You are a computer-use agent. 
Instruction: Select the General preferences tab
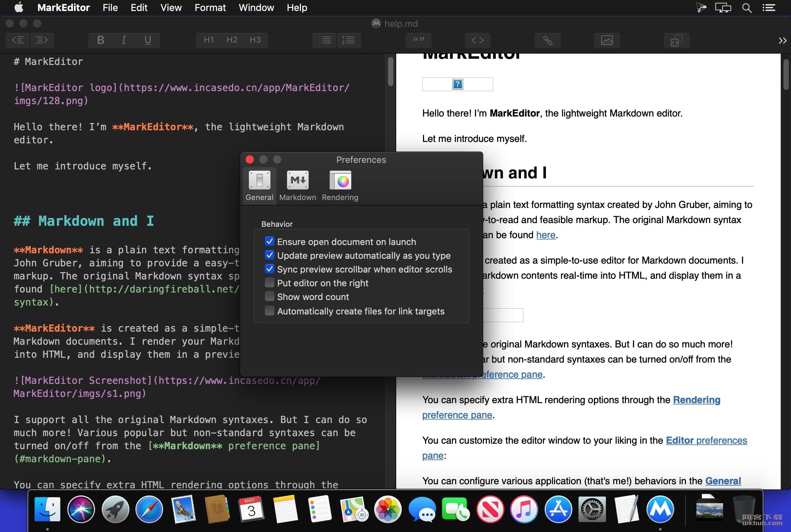click(x=260, y=186)
